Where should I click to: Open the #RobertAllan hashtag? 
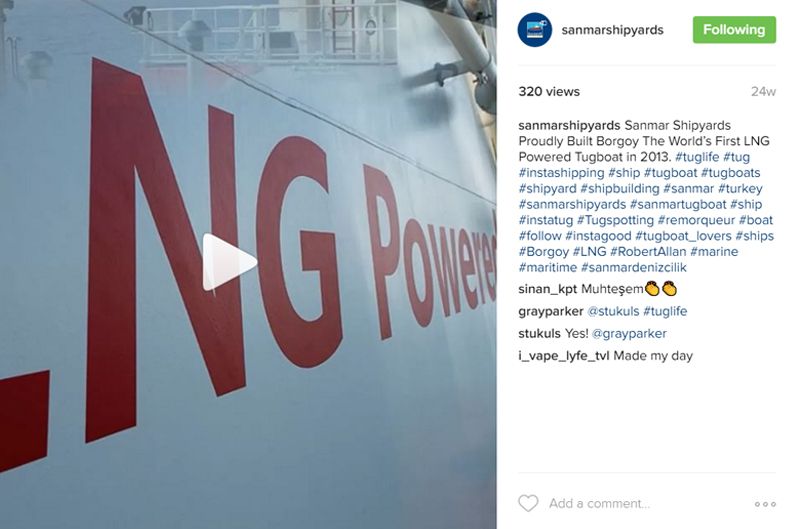(648, 252)
